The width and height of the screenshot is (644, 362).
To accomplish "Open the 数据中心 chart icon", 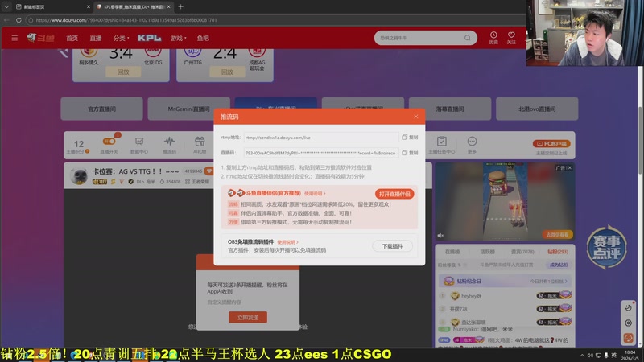I will 139,145.
